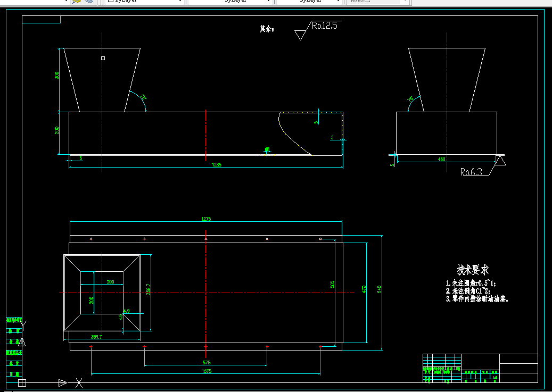
Task: Select the 470 vertical dimension
Action: pos(364,289)
